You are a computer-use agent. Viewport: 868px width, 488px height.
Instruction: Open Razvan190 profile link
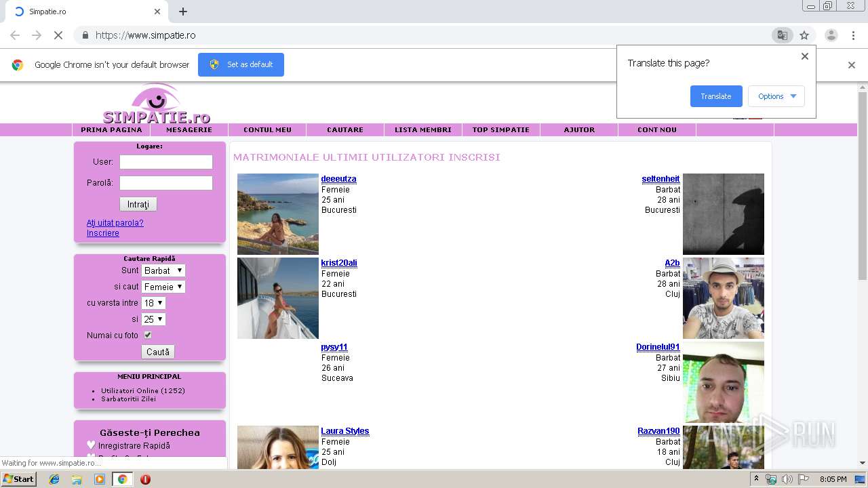point(658,431)
